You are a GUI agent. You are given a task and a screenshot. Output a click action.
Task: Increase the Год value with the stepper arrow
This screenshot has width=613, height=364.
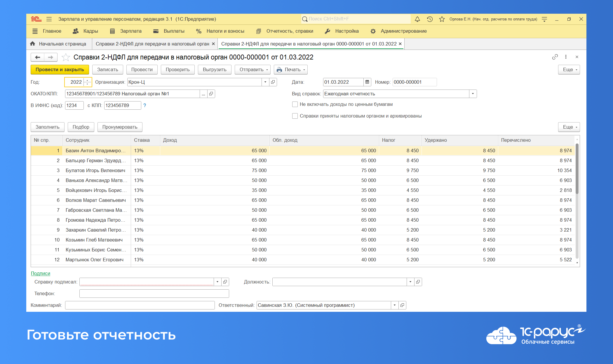(x=87, y=80)
